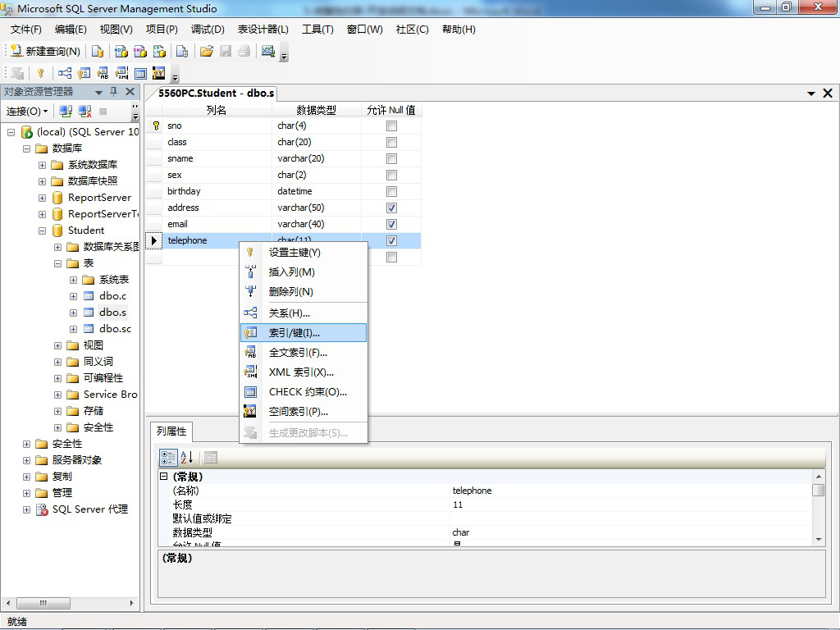Click the CHECK constraints toolbar icon
840x630 pixels.
click(x=140, y=73)
